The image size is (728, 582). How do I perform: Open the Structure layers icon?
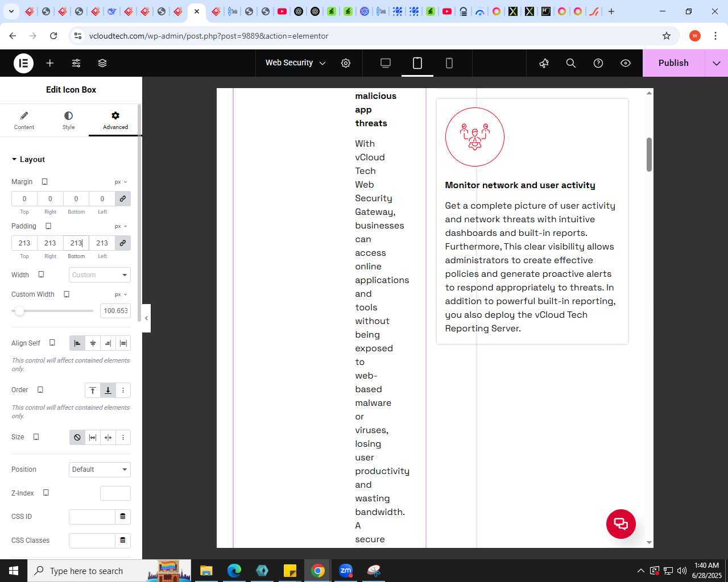(x=102, y=63)
